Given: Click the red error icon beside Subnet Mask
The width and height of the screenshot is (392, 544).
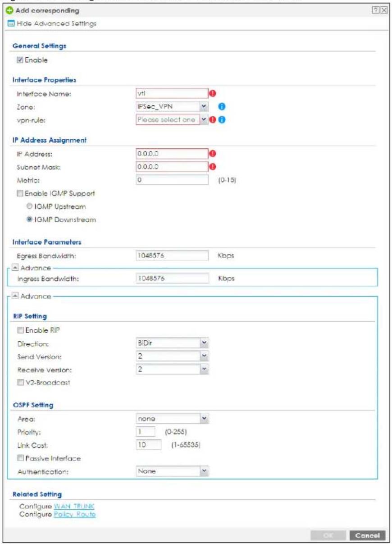Looking at the screenshot, I should coord(213,168).
